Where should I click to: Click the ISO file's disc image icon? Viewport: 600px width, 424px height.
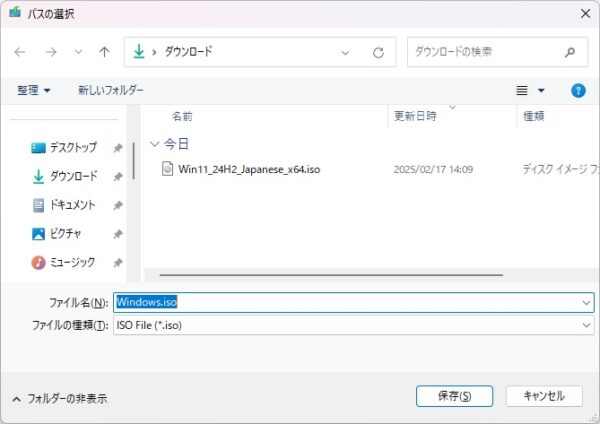(167, 169)
